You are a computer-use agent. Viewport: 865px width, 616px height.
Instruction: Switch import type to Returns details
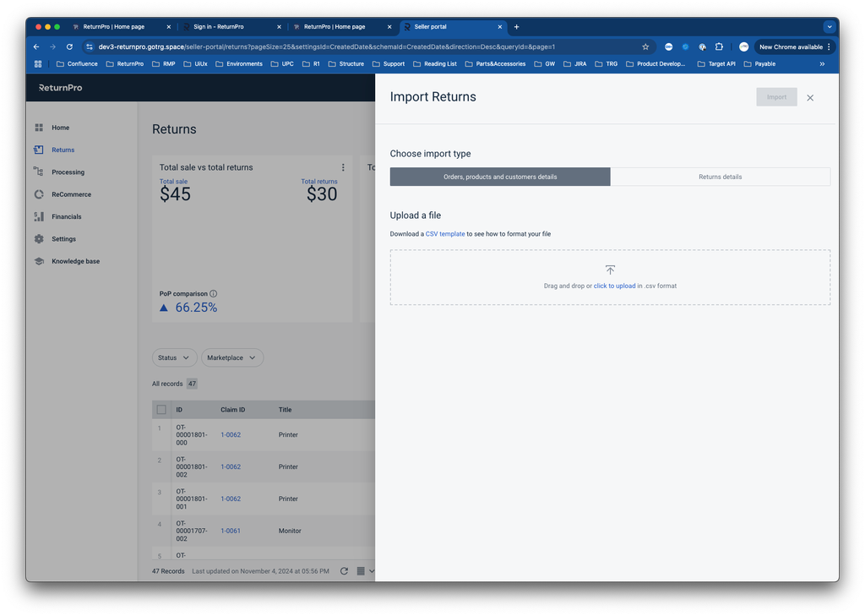pyautogui.click(x=720, y=177)
